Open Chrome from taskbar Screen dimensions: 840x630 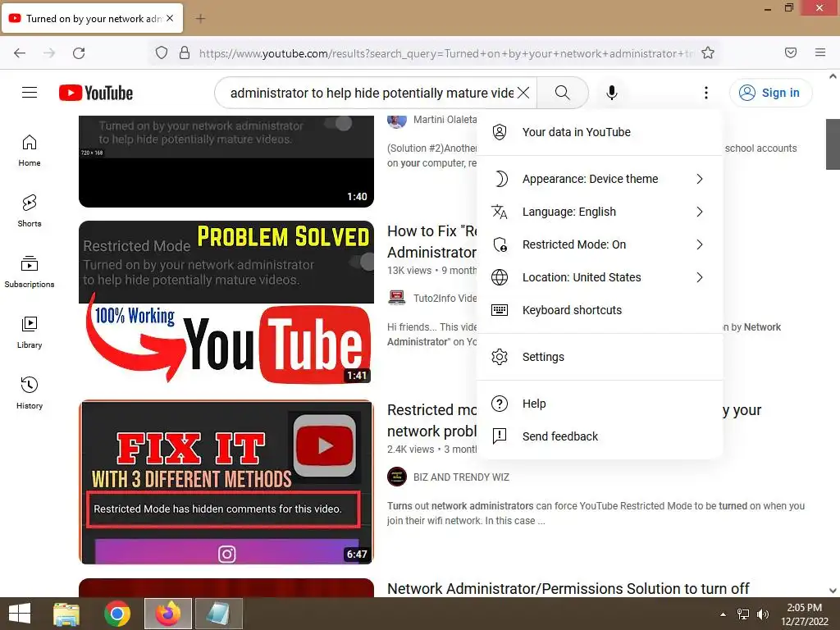tap(117, 614)
